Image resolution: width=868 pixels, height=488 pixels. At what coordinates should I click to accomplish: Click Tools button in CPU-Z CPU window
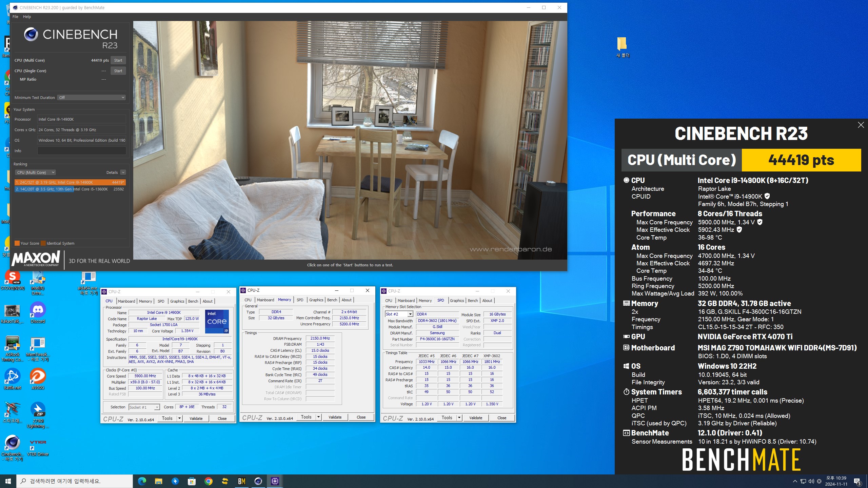(x=167, y=419)
